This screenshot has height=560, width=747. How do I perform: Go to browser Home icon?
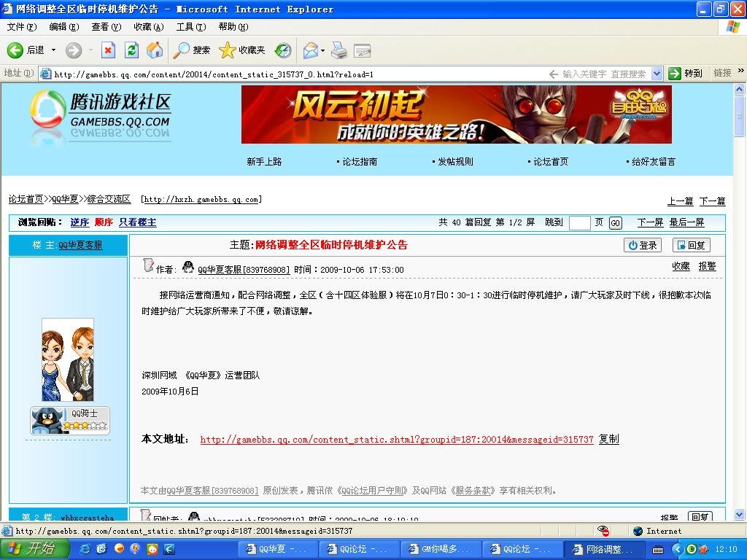155,50
